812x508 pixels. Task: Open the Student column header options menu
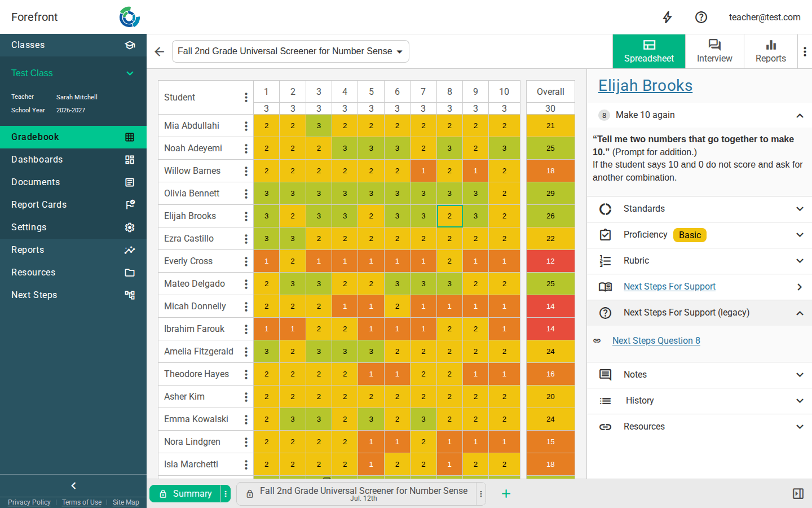(x=246, y=98)
